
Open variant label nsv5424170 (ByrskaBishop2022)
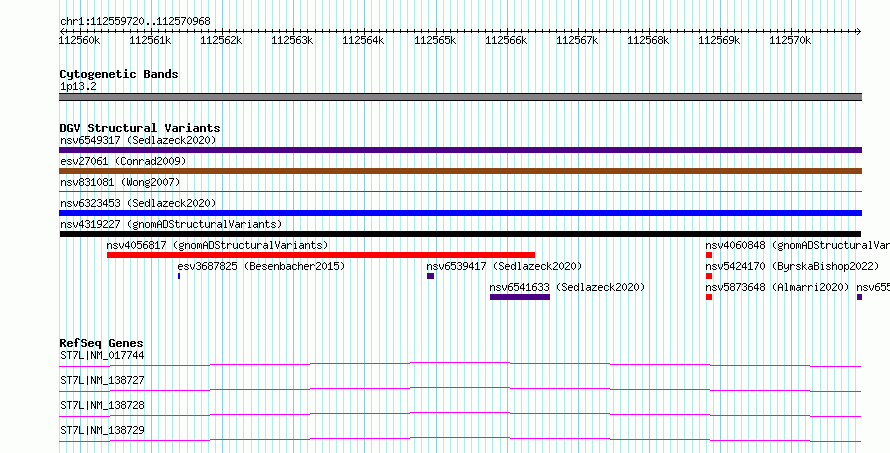coord(792,266)
